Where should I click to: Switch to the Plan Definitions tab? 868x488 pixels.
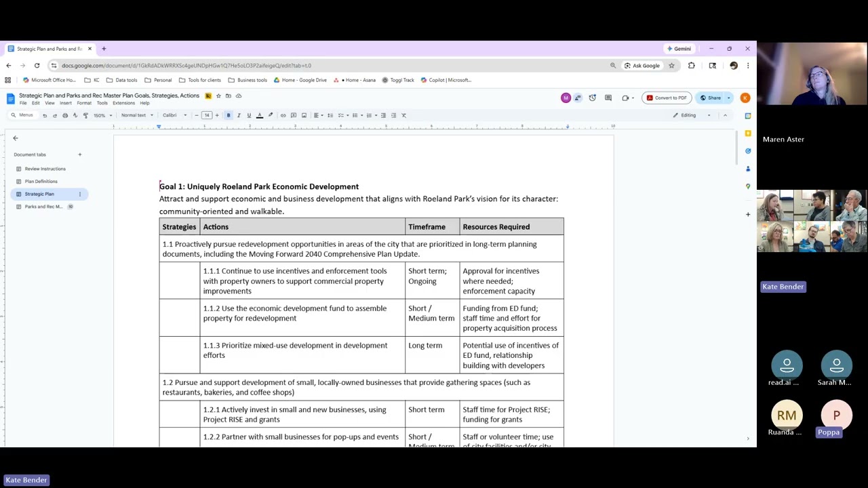[x=41, y=181]
